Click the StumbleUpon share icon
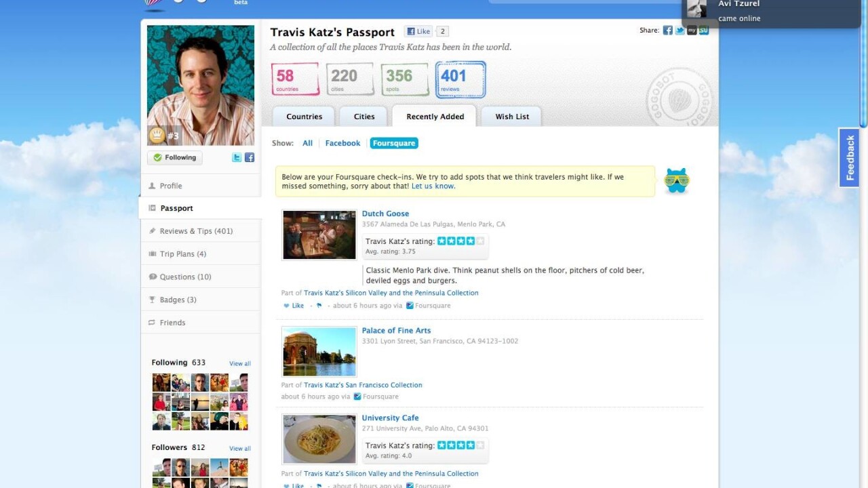 704,30
